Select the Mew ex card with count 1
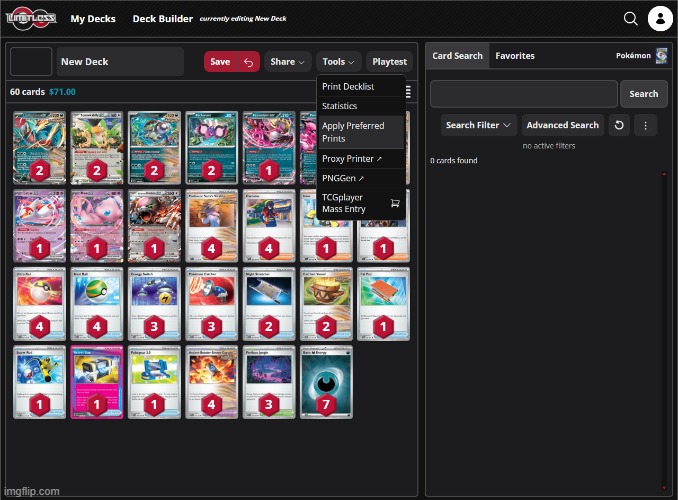This screenshot has width=678, height=500. tap(97, 226)
